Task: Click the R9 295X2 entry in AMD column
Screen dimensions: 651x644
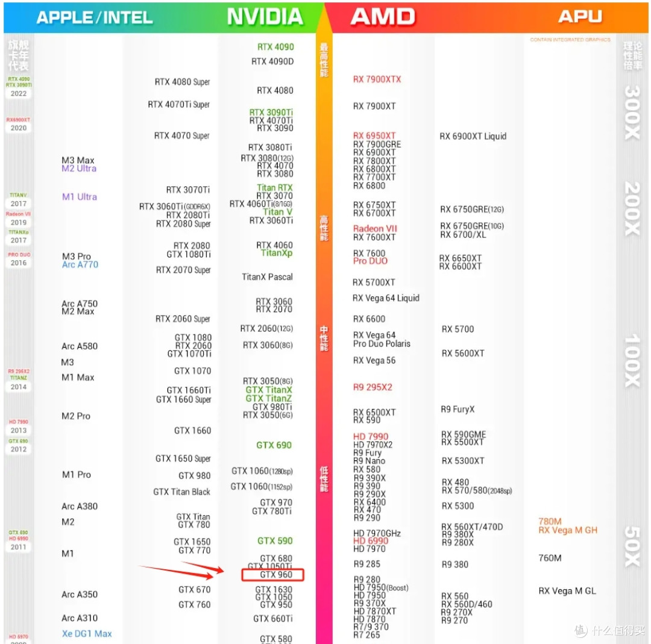Action: point(373,387)
